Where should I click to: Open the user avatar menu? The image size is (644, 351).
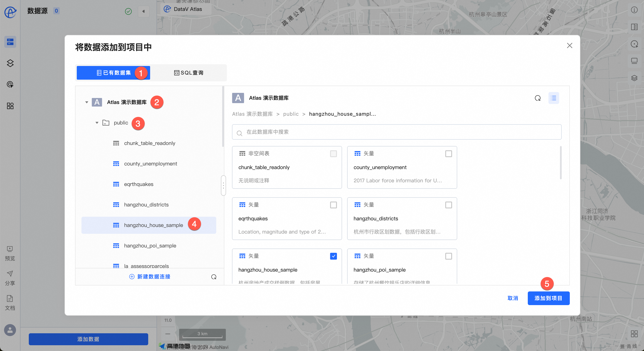[10, 330]
